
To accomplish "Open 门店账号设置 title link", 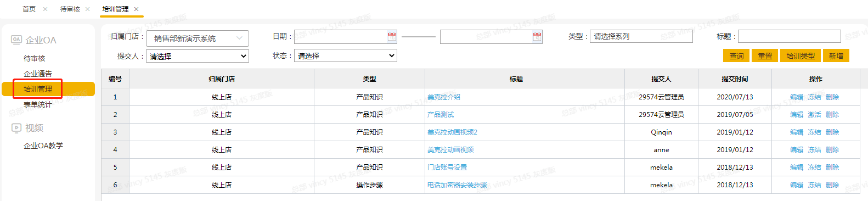I will [x=447, y=167].
